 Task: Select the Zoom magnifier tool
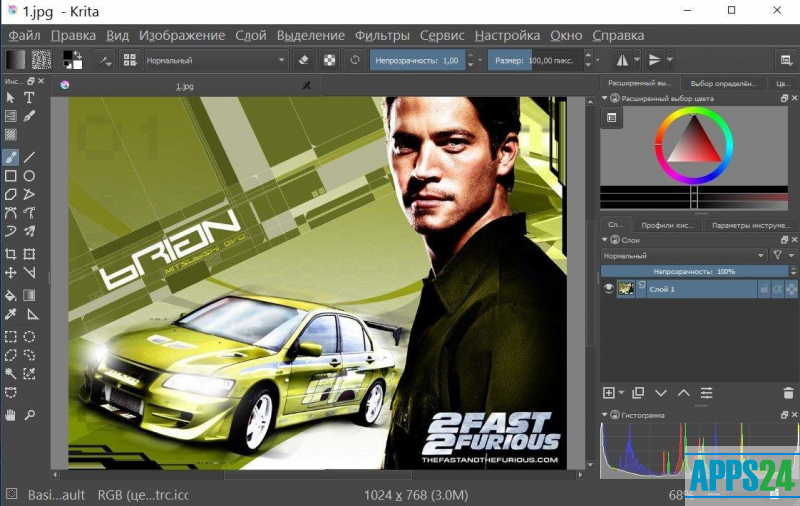(x=29, y=415)
